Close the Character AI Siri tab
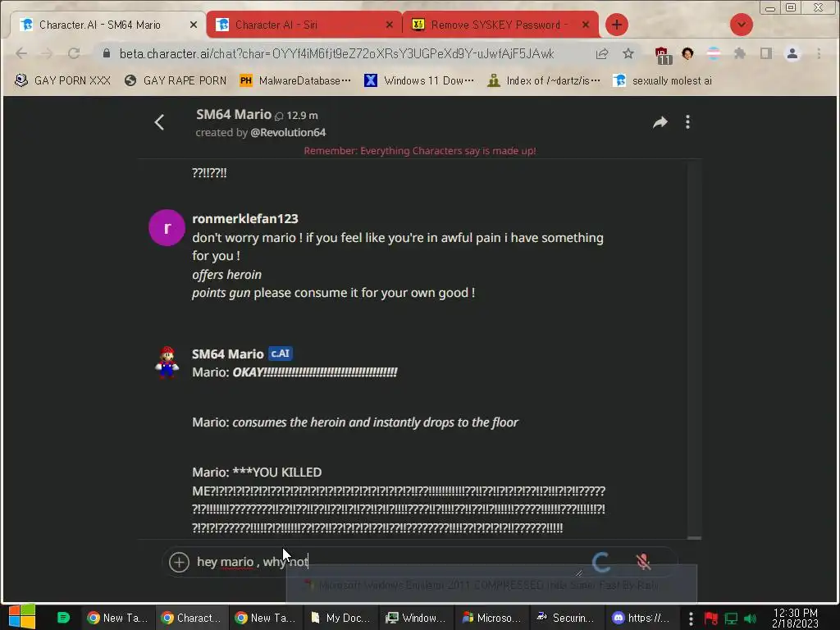 (x=390, y=25)
